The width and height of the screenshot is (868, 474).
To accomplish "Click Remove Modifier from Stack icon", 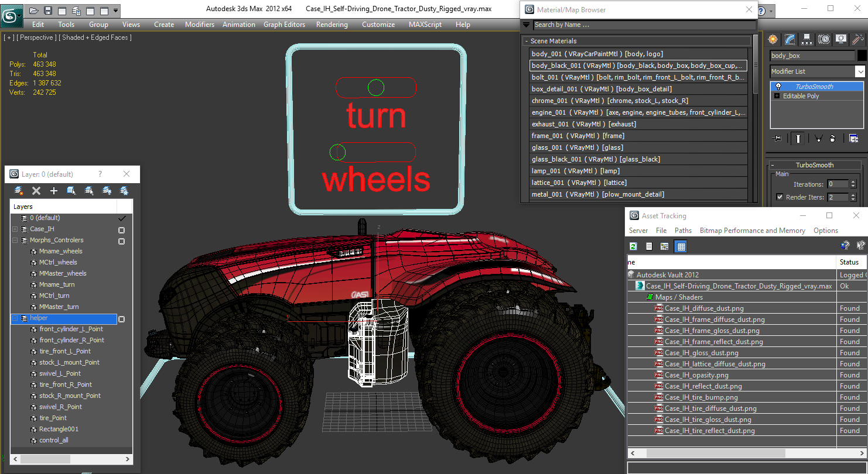I will (x=833, y=139).
